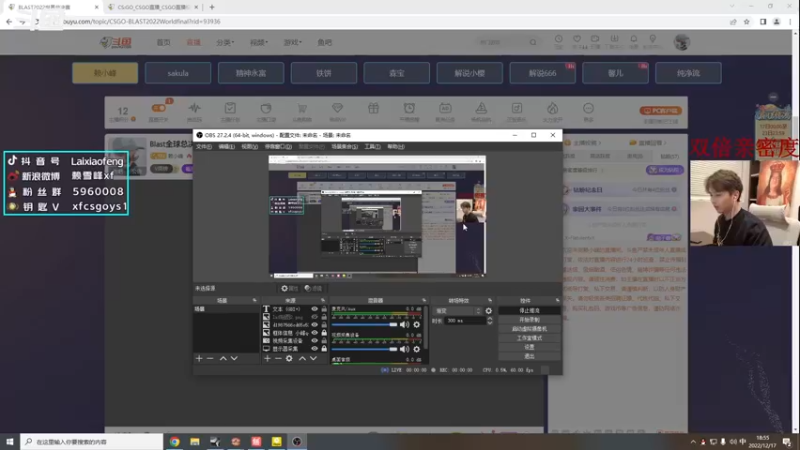
Task: Click the 开始录制 (Start Recording) button
Action: pyautogui.click(x=529, y=320)
